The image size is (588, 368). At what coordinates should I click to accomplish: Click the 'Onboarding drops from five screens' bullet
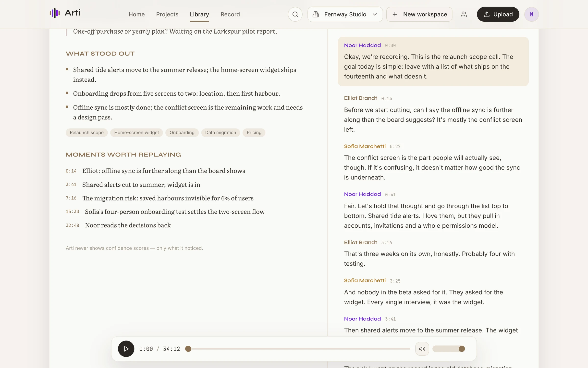176,93
